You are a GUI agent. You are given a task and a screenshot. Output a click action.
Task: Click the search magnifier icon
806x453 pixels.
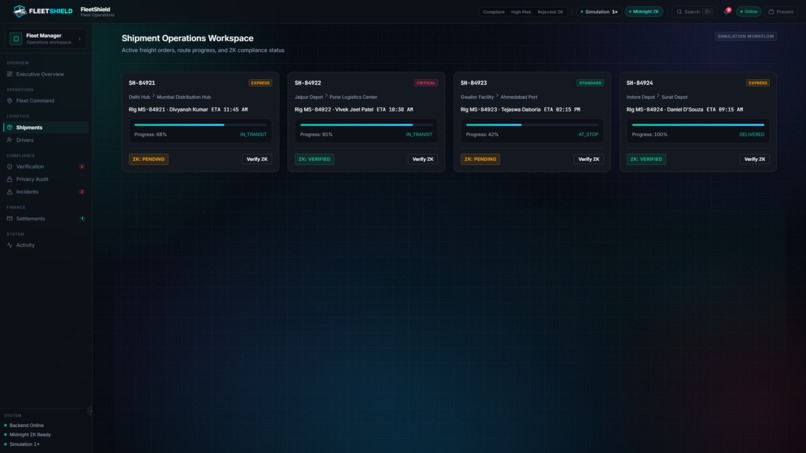[x=679, y=11]
